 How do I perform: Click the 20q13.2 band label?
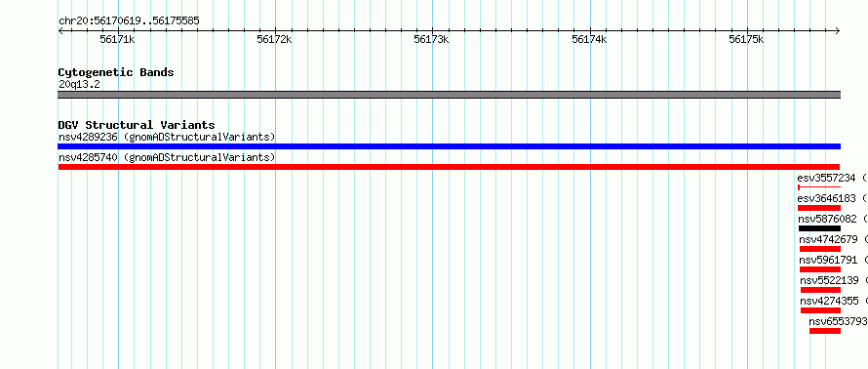(79, 84)
